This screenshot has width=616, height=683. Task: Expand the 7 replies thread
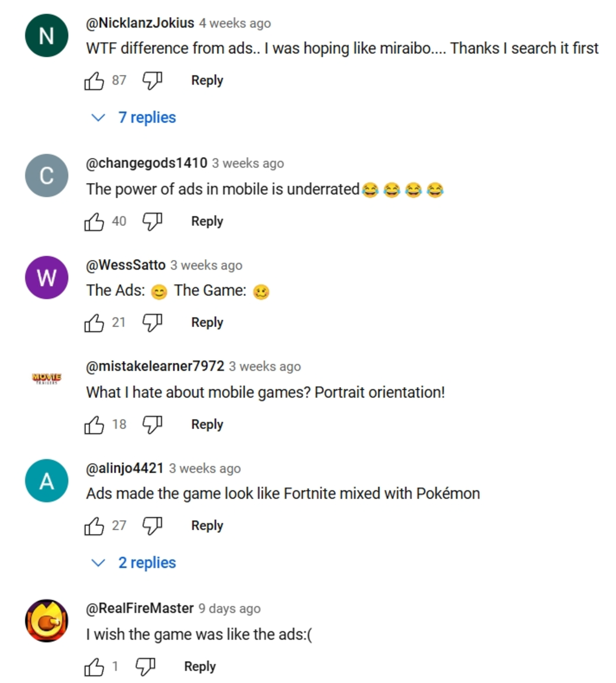point(146,117)
